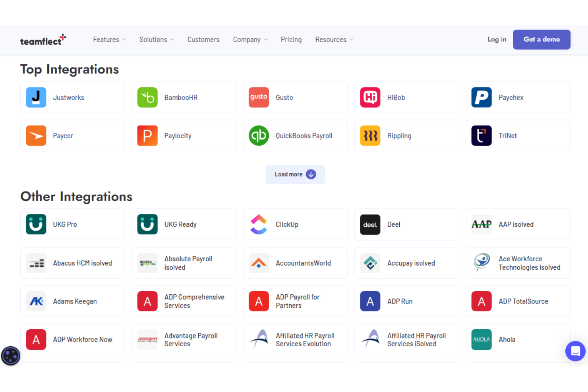Open the Paychex logo icon

[482, 97]
